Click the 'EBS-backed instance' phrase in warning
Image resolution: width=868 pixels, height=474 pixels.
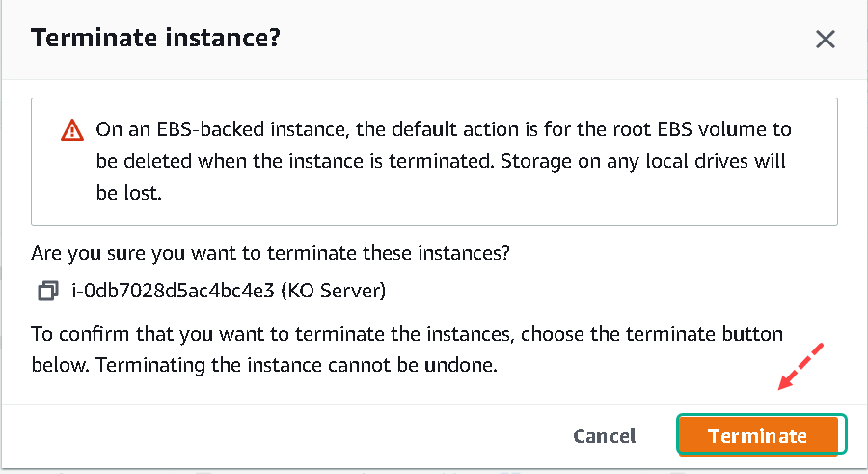click(x=252, y=129)
